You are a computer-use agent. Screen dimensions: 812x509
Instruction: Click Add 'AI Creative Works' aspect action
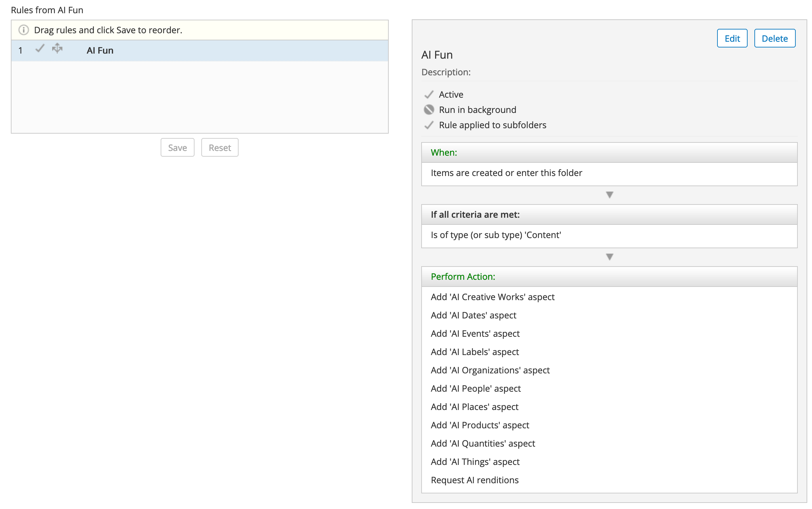(x=492, y=297)
